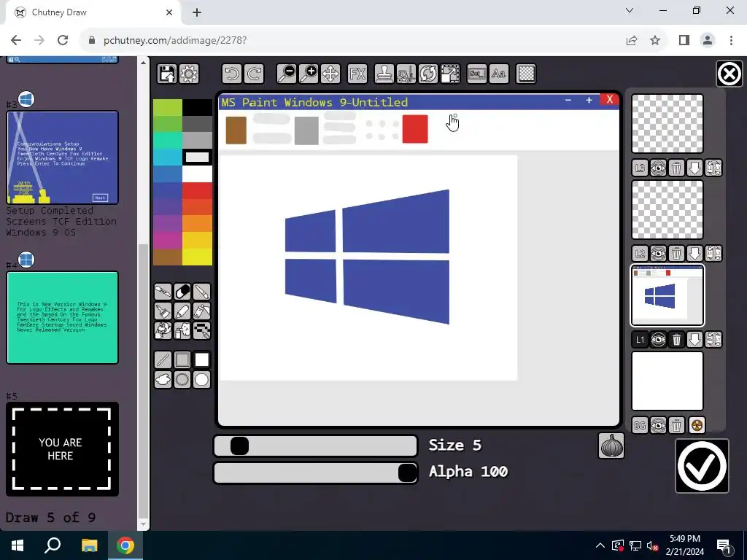Image resolution: width=747 pixels, height=560 pixels.
Task: Select the BG layer label button
Action: click(640, 425)
